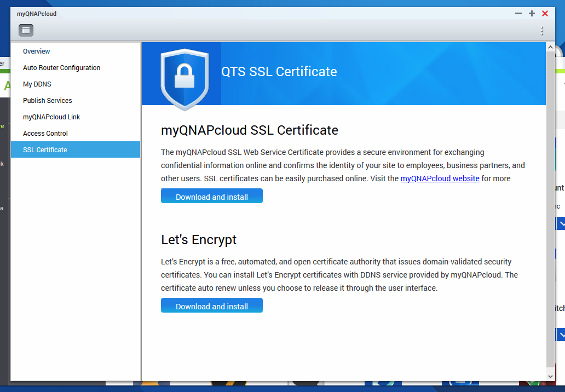
Task: Select the SSL Certificate sidebar item
Action: (45, 150)
